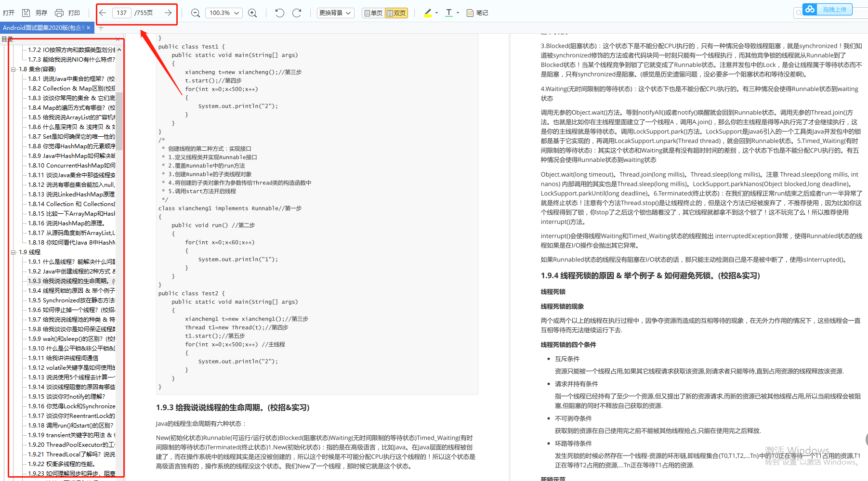Open outline item 1.8.16 说说HashMap的原理
This screenshot has height=481, width=868.
pyautogui.click(x=66, y=223)
